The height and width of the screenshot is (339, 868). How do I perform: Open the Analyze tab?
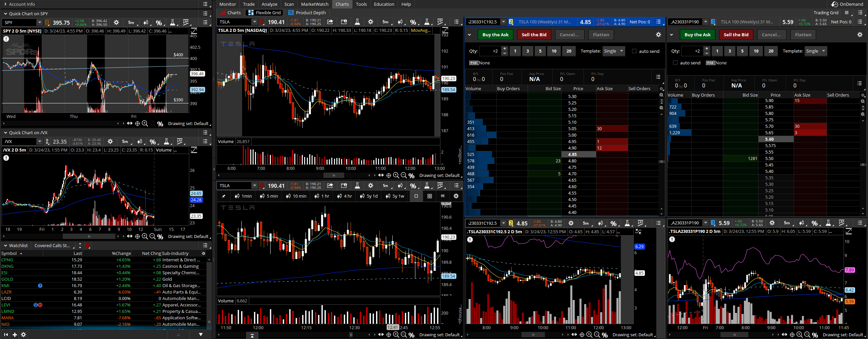click(270, 4)
